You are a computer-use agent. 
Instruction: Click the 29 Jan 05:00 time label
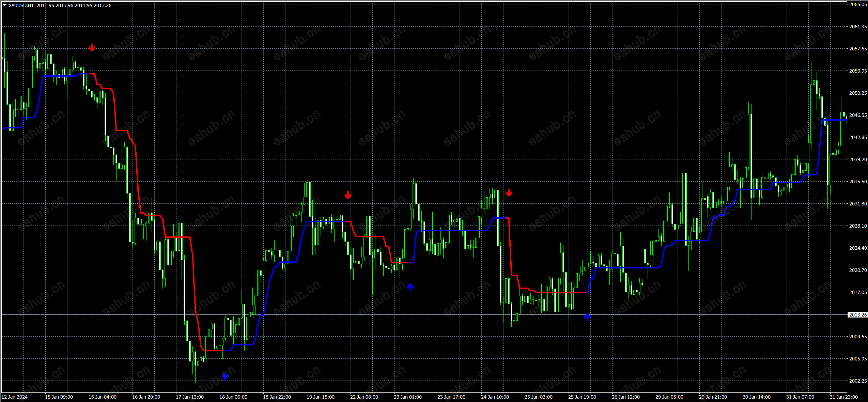point(669,397)
